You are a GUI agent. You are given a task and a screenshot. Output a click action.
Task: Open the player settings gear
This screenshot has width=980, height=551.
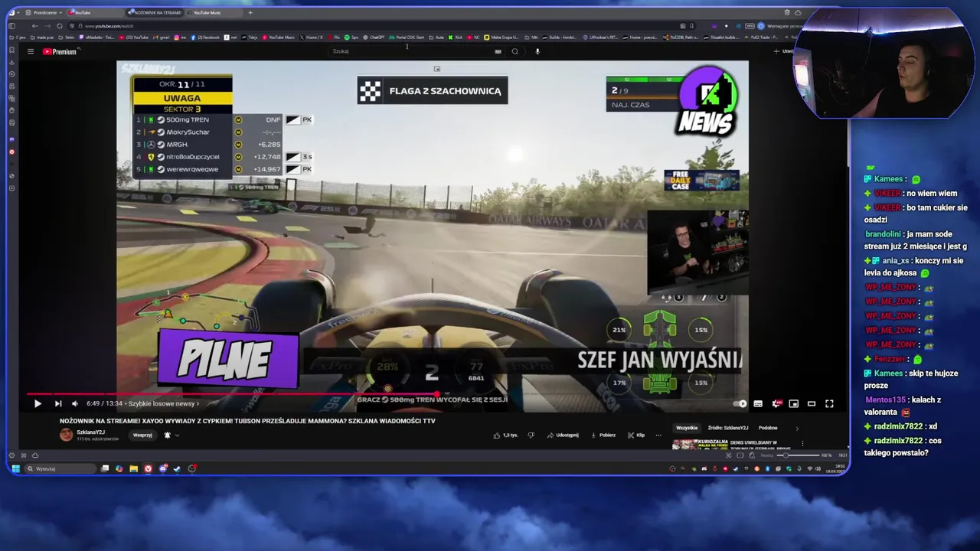coord(776,403)
